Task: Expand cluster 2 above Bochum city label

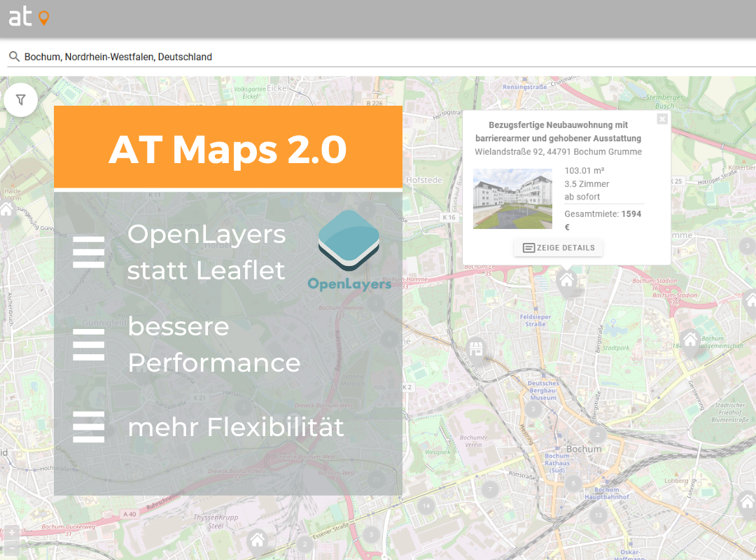Action: tap(597, 435)
